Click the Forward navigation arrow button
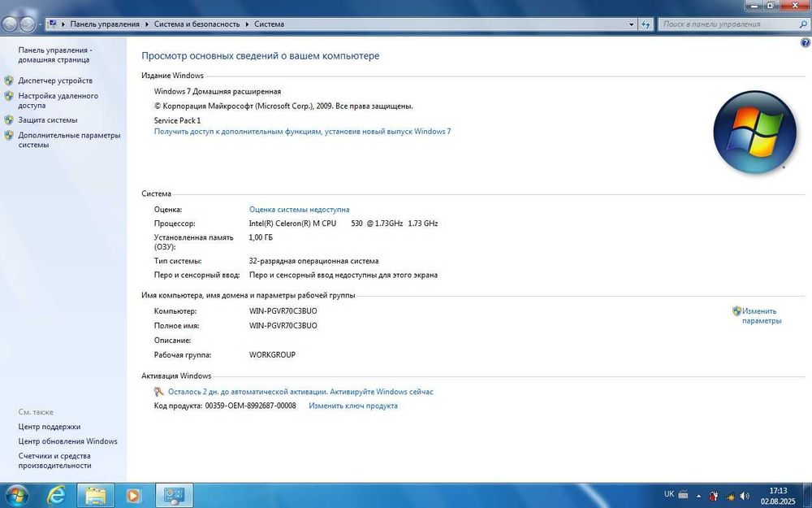 (28, 24)
